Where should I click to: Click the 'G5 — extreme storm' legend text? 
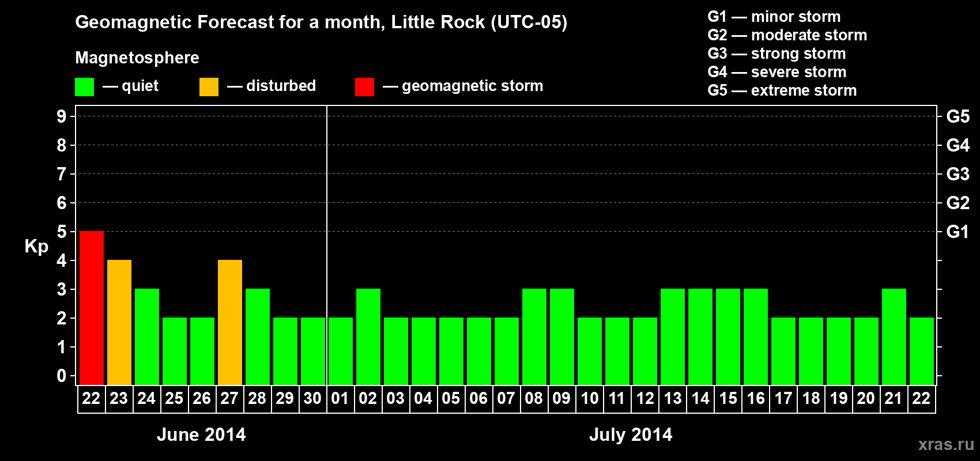(782, 90)
